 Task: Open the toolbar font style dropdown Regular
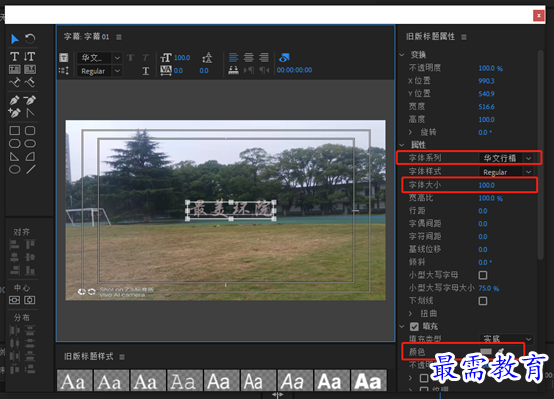click(x=100, y=71)
